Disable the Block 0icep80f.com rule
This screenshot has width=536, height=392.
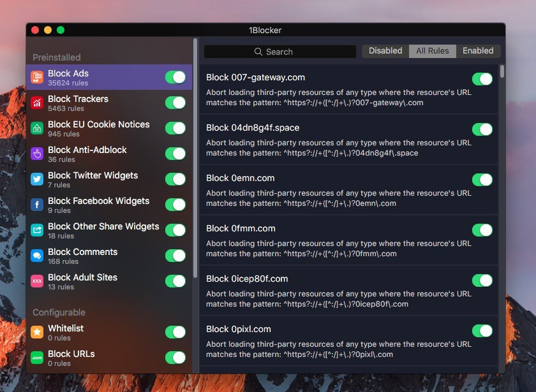click(x=482, y=280)
